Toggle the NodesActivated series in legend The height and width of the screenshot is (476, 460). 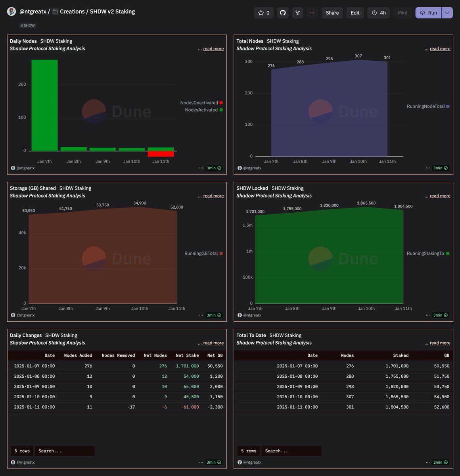coord(204,110)
